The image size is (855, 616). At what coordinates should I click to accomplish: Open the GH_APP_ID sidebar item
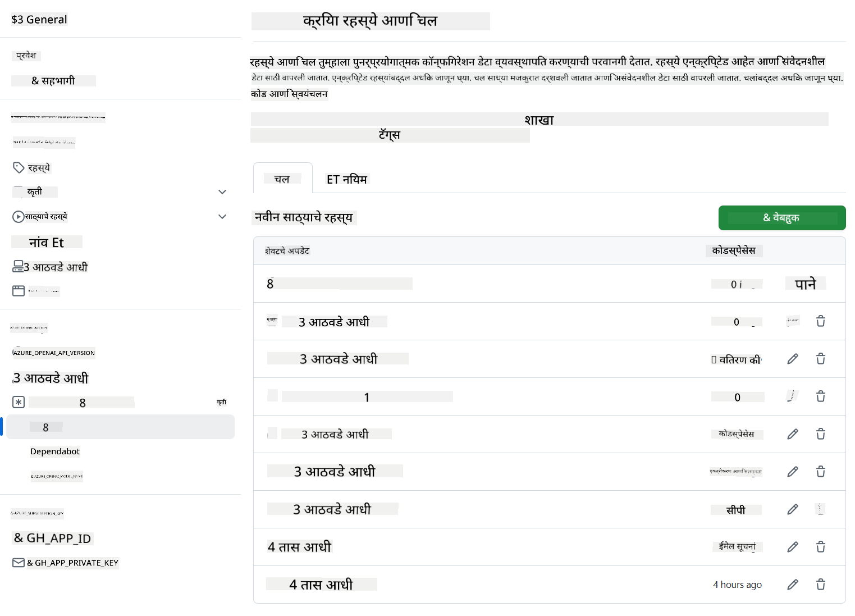click(53, 538)
